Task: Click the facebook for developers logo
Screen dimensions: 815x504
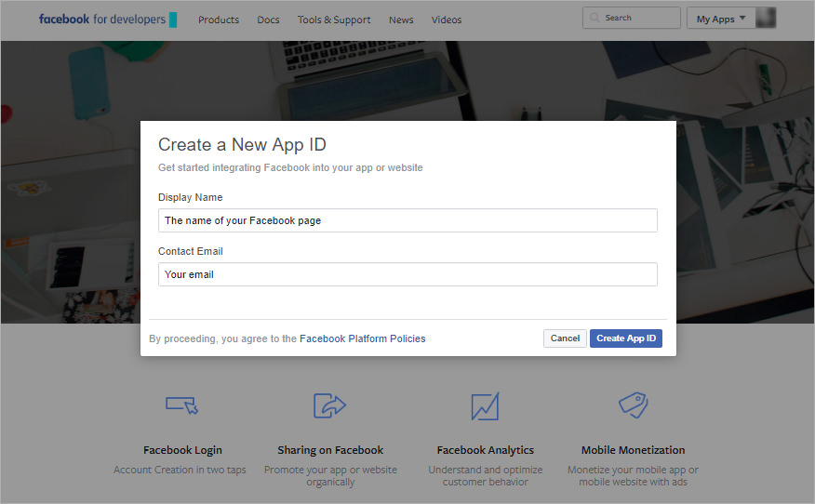Action: (x=108, y=20)
